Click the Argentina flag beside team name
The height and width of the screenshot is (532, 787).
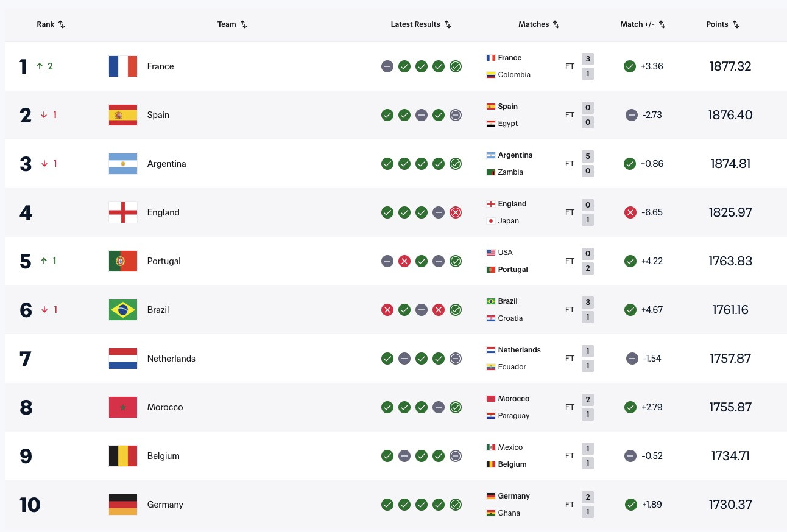(122, 164)
